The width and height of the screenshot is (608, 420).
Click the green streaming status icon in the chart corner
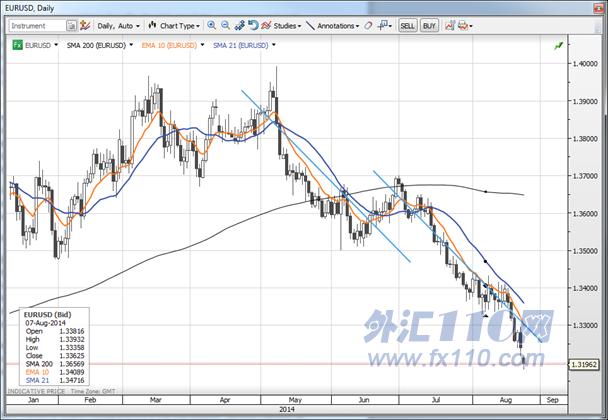point(558,46)
